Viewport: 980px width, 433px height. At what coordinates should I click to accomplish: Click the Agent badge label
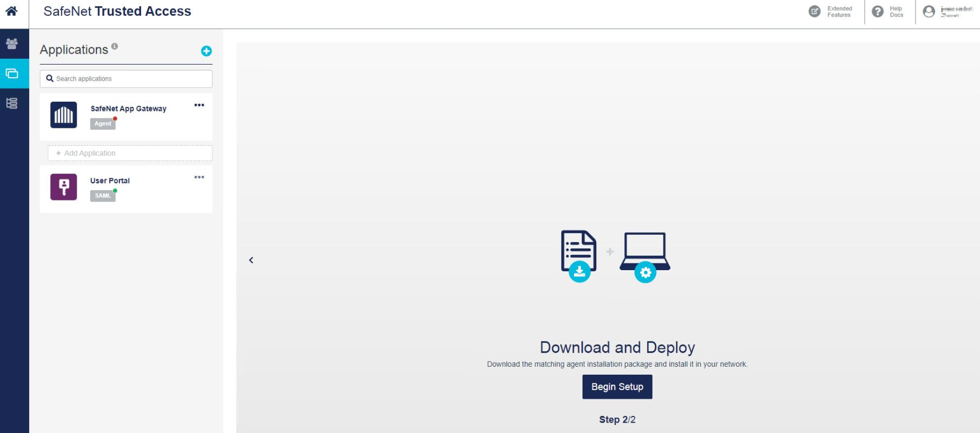(x=103, y=123)
